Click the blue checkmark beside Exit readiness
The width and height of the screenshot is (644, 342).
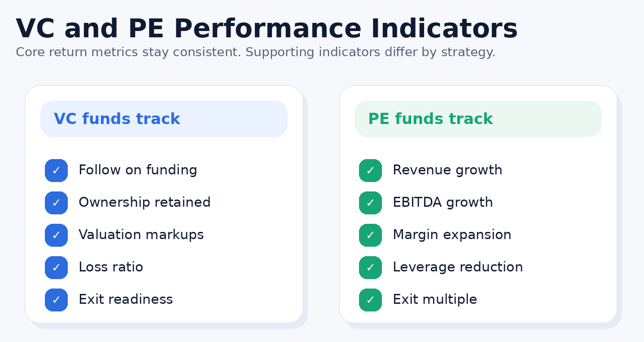tap(56, 300)
